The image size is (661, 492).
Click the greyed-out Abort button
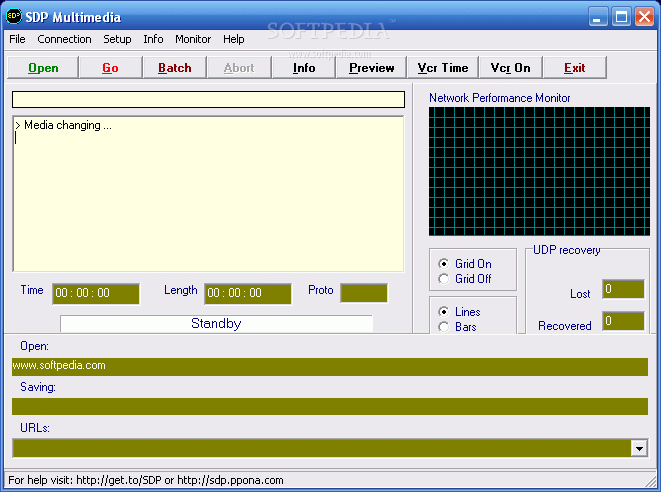239,68
